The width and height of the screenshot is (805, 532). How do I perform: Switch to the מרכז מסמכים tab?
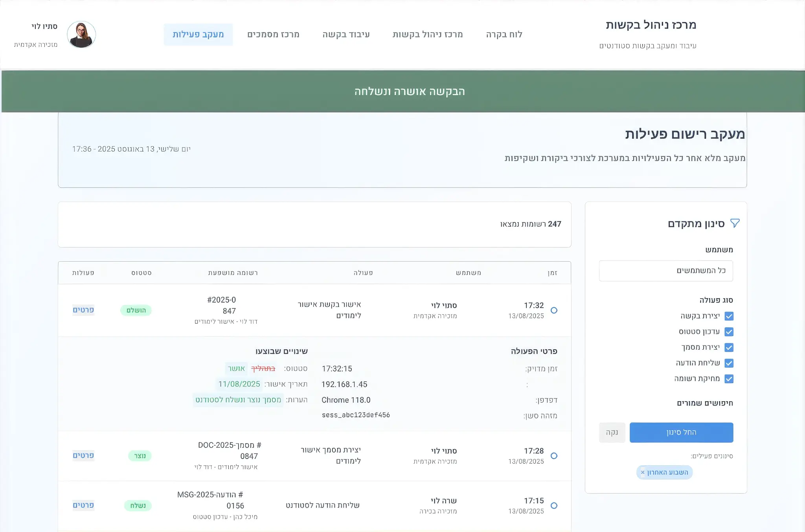tap(273, 35)
